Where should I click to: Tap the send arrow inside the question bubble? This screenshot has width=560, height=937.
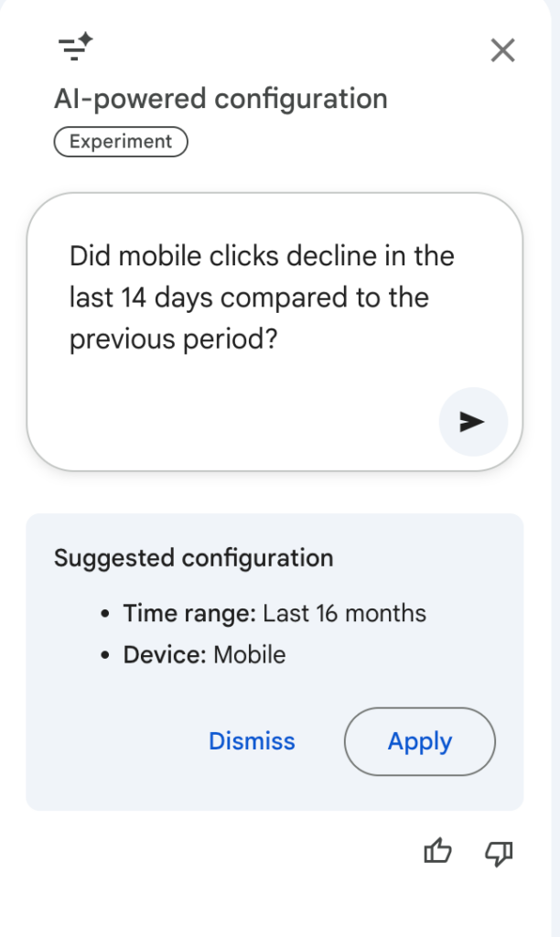[x=473, y=422]
